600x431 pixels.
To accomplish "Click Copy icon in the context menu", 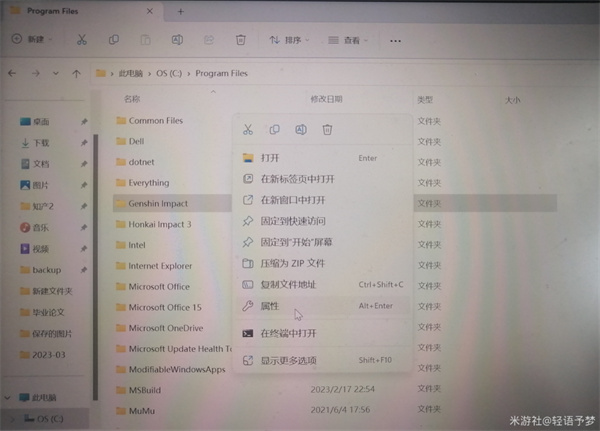I will pos(274,129).
